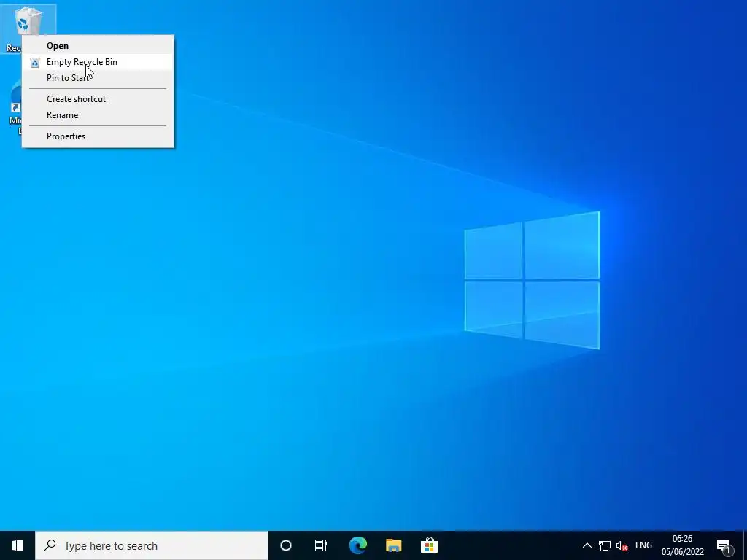Launch Microsoft Store from the taskbar
The height and width of the screenshot is (560, 747).
pyautogui.click(x=429, y=545)
